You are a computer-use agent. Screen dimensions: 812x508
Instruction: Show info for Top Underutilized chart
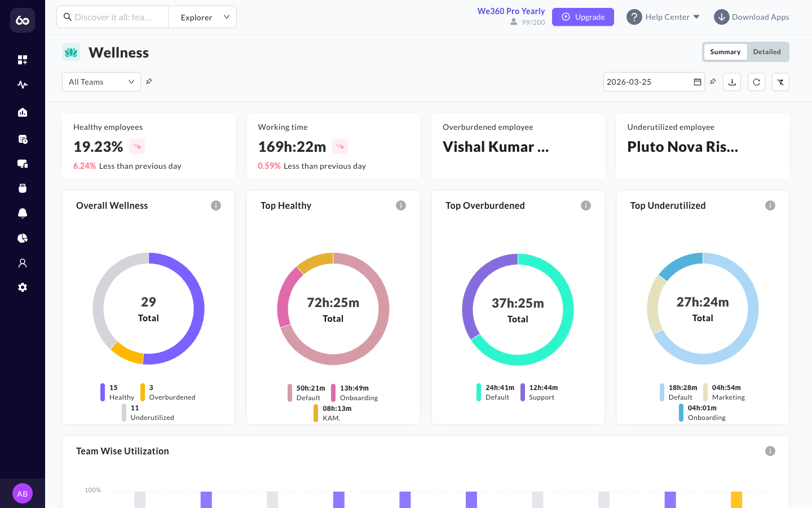click(x=770, y=205)
